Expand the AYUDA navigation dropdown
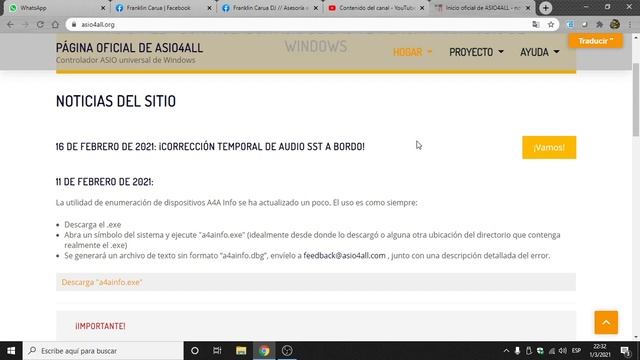The image size is (640, 360). click(539, 52)
